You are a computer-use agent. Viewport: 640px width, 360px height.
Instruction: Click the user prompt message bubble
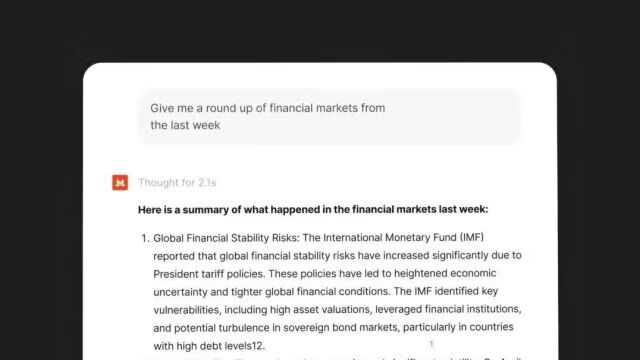(x=329, y=117)
